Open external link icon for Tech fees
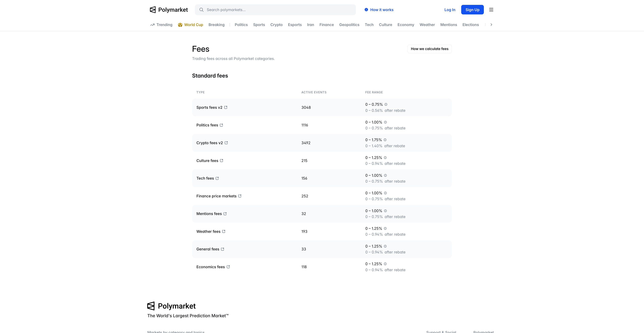Viewport: 644px width, 333px height. click(217, 178)
